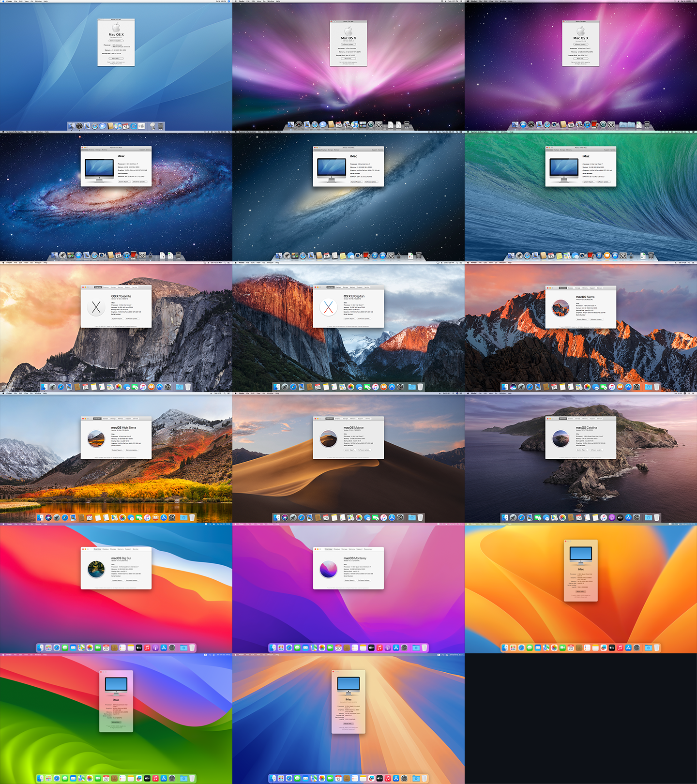Viewport: 697px width, 784px height.
Task: Open Photos in the Monterey dock
Action: click(322, 648)
